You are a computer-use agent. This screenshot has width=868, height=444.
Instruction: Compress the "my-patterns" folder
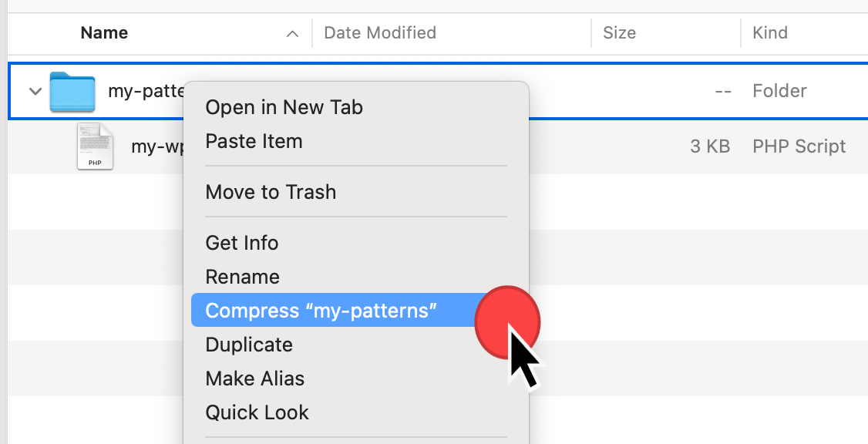[321, 311]
